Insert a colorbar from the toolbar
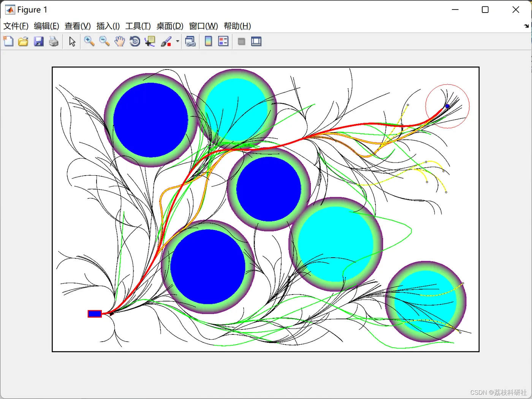The image size is (532, 399). [x=208, y=41]
